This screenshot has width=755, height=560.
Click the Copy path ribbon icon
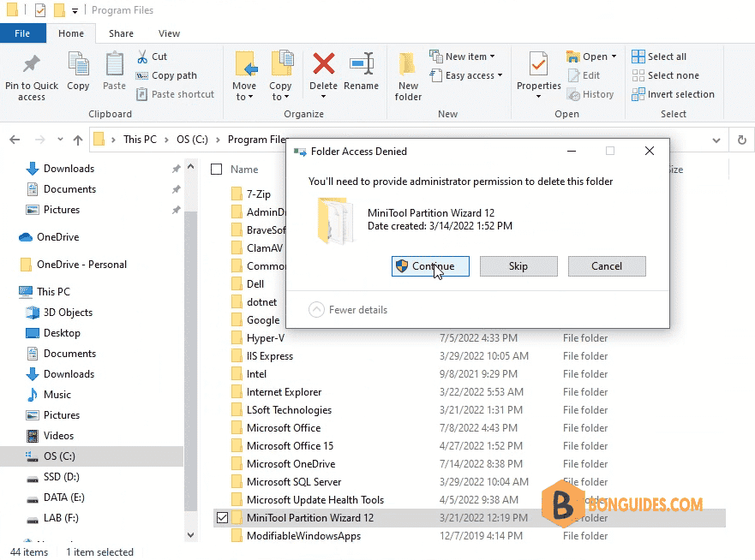[x=142, y=75]
